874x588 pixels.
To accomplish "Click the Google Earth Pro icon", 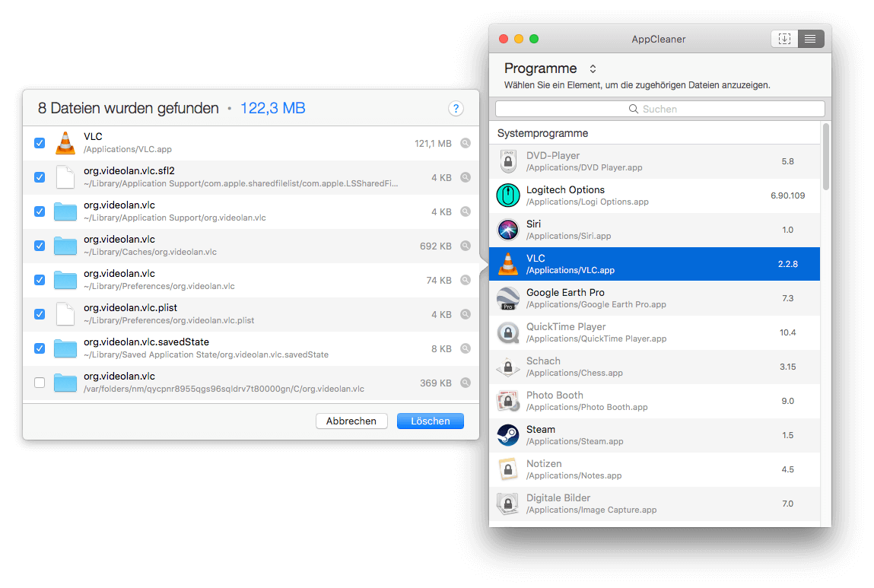I will [x=508, y=298].
